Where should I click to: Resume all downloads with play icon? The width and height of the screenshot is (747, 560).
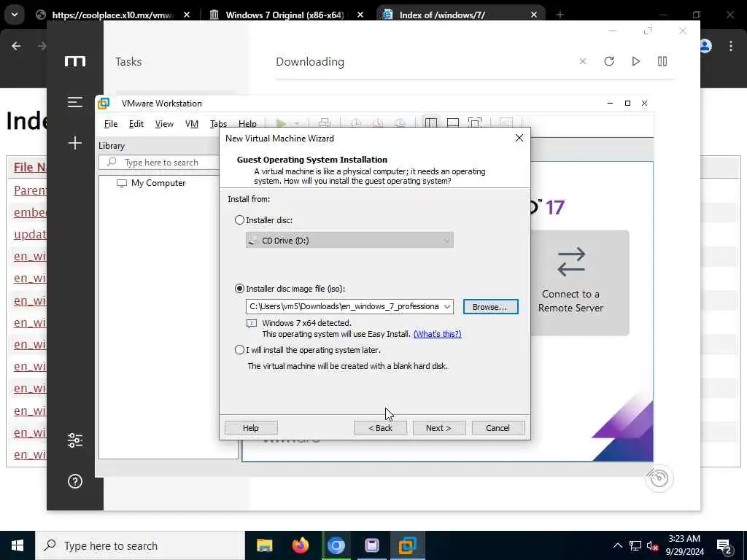pos(635,61)
